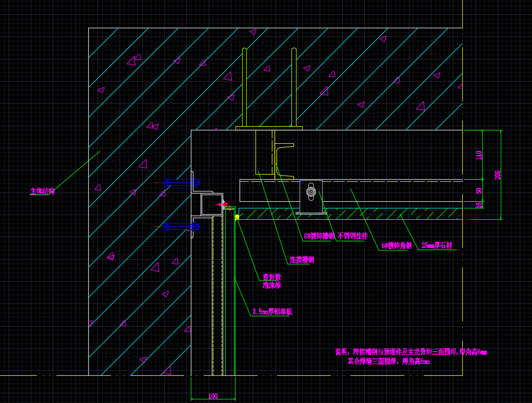Click the 密封胶 annotation text
532x403 pixels.
point(272,277)
